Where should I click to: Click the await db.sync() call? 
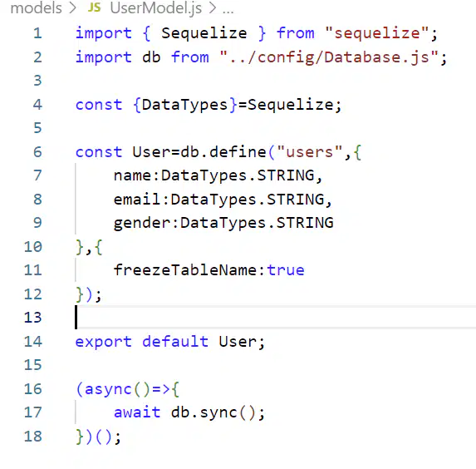point(189,412)
